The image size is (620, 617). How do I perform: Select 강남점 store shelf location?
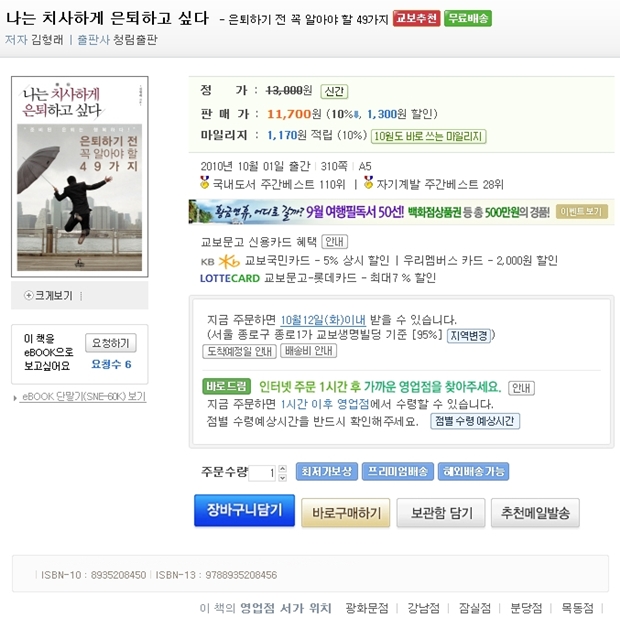click(x=423, y=608)
